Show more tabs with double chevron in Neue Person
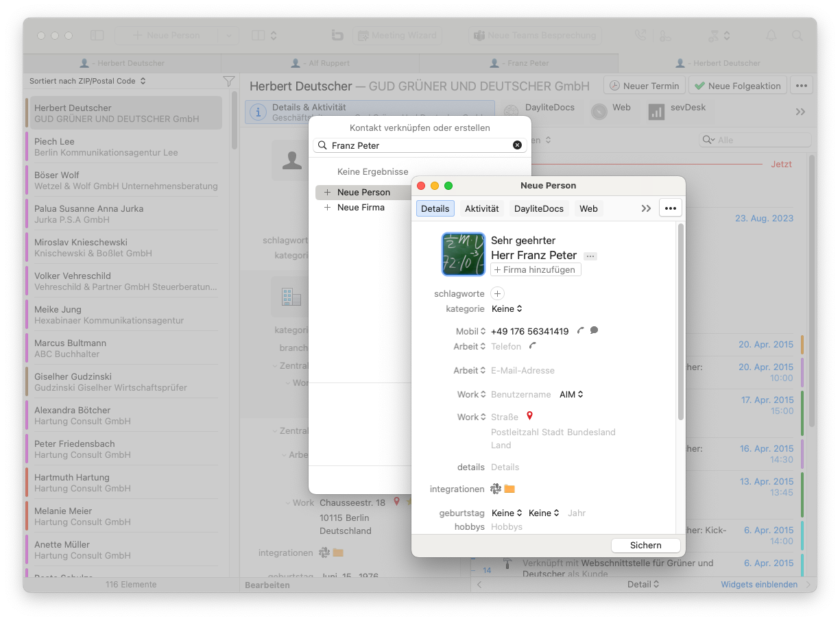 tap(646, 208)
